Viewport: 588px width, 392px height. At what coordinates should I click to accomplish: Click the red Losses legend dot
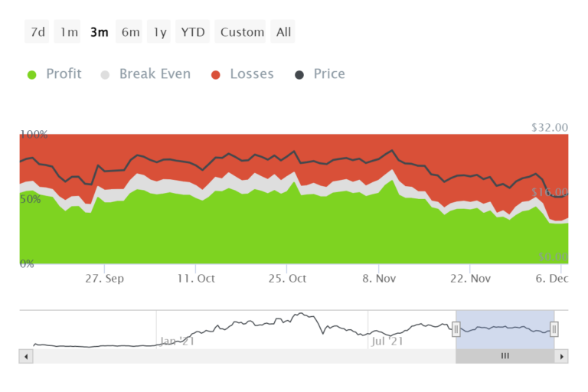tap(216, 74)
